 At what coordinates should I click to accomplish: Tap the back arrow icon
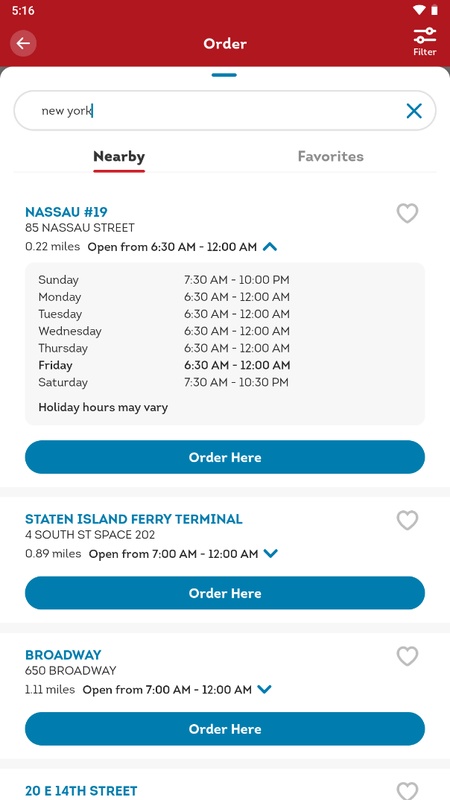(23, 43)
